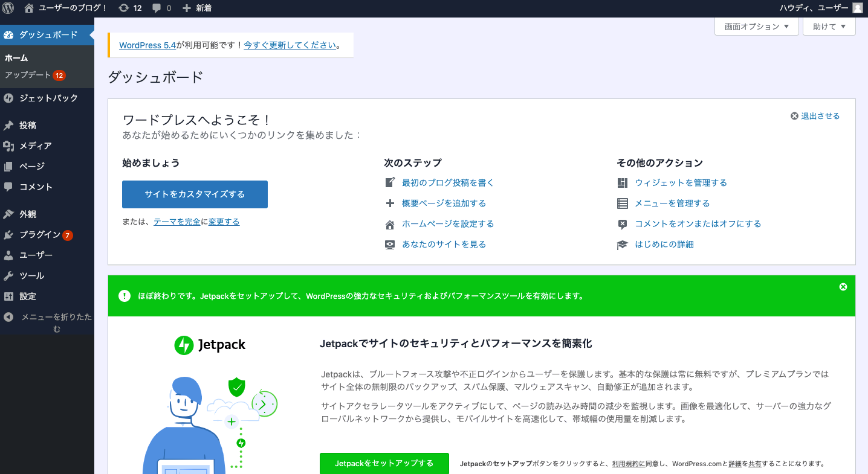Viewport: 868px width, 474px height.
Task: Click the pushpin 投稿 icon
Action: click(x=8, y=126)
